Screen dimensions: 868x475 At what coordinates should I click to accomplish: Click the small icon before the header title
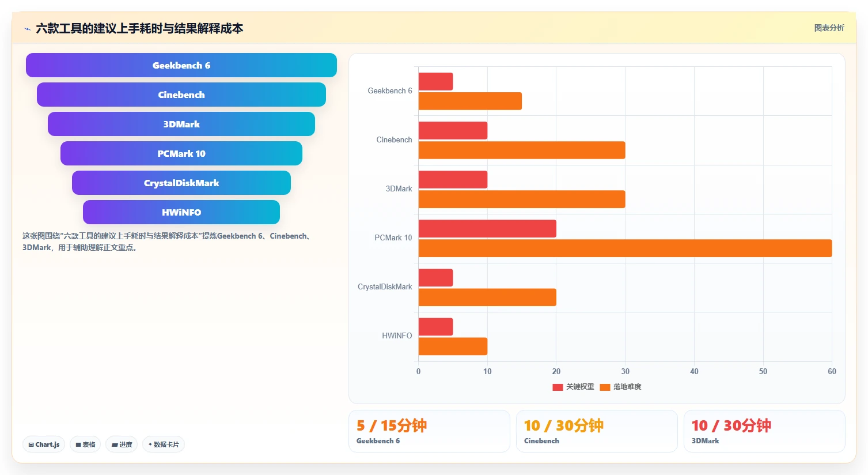[x=27, y=29]
